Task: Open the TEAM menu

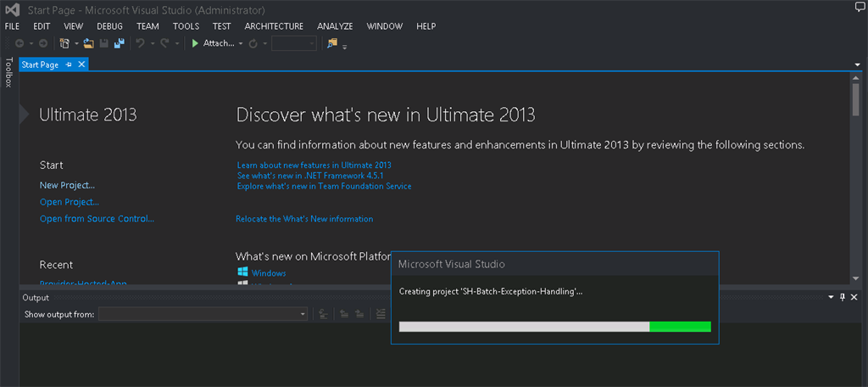Action: click(x=147, y=26)
